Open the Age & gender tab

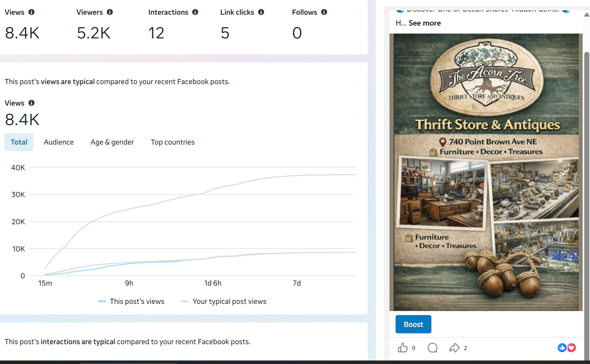[112, 142]
